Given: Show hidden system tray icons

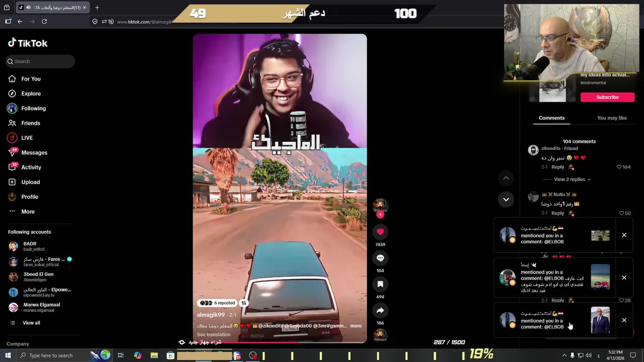Looking at the screenshot, I should [564, 355].
